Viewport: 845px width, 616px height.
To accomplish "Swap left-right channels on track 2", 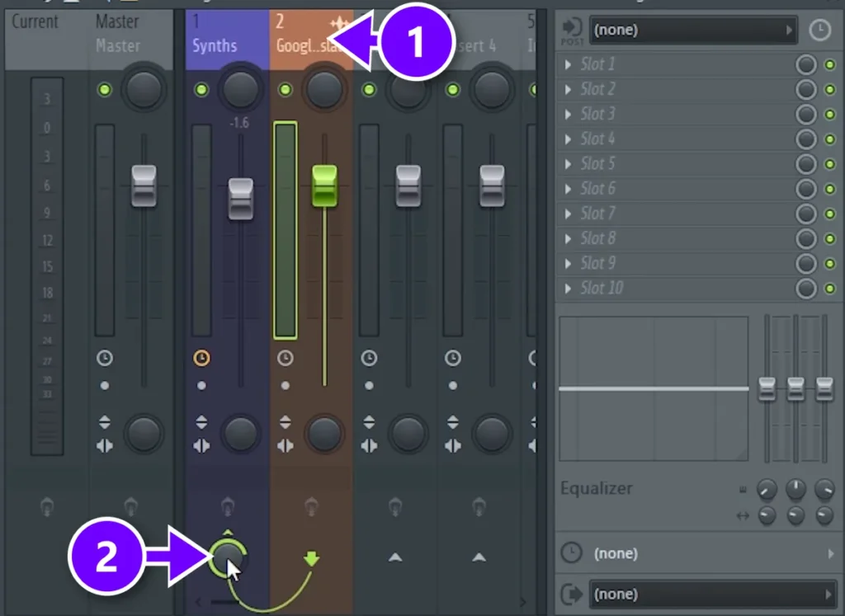I will [x=285, y=446].
